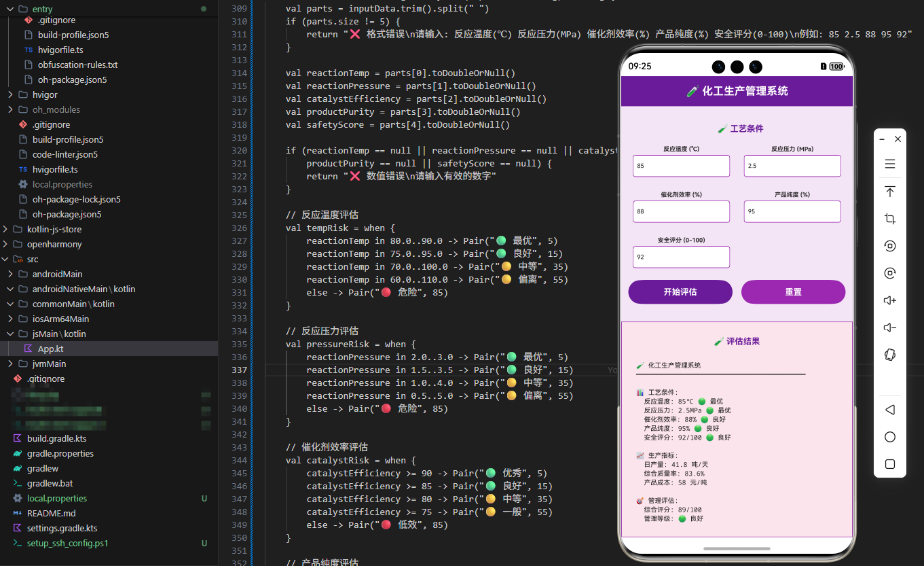Click the emulator screenshot crop icon
This screenshot has width=924, height=566.
pos(890,219)
